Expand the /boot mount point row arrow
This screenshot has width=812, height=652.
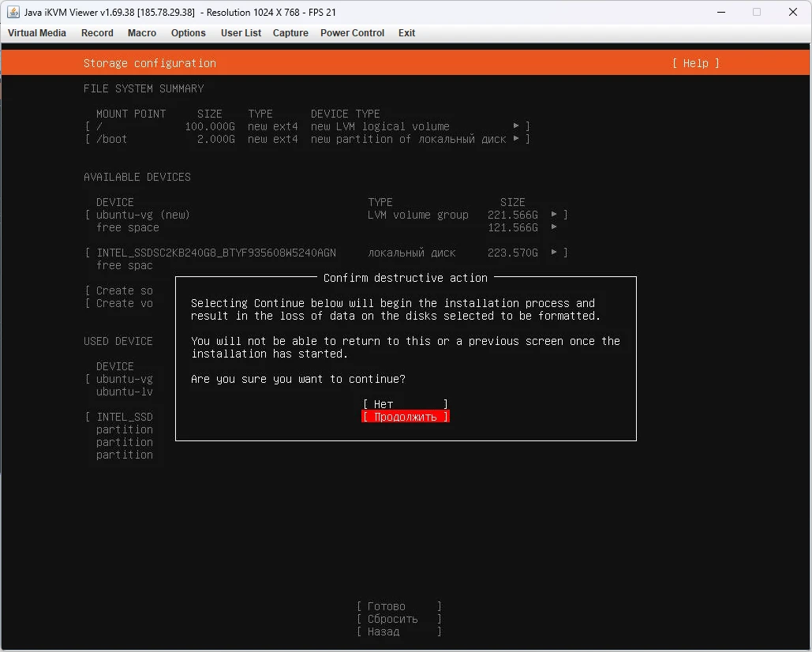(x=516, y=139)
